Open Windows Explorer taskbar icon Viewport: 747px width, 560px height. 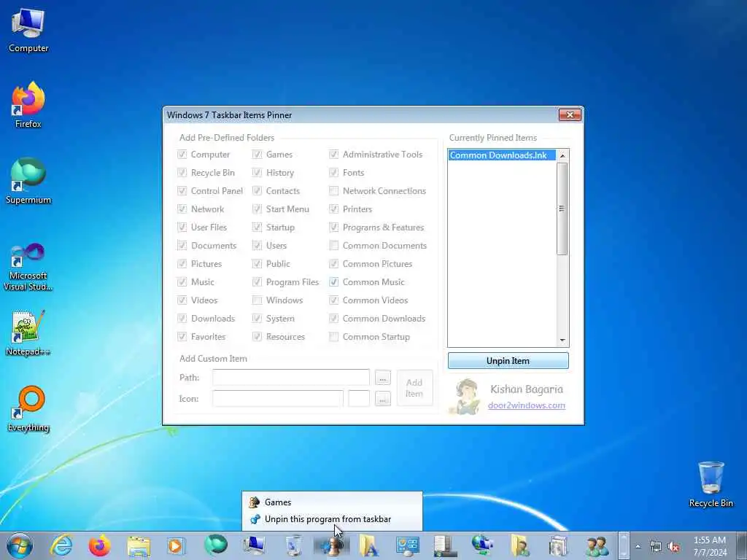(139, 545)
